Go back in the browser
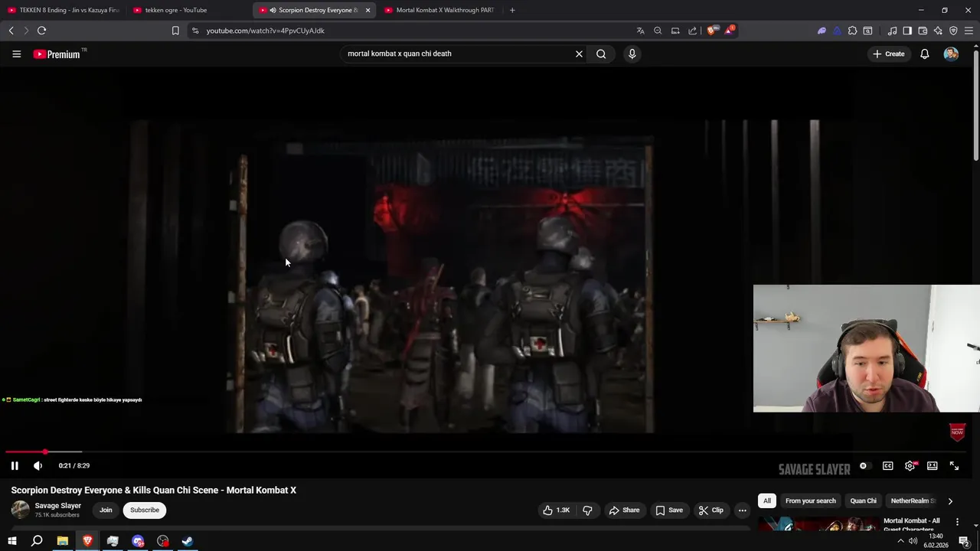Viewport: 980px width, 551px height. (11, 31)
